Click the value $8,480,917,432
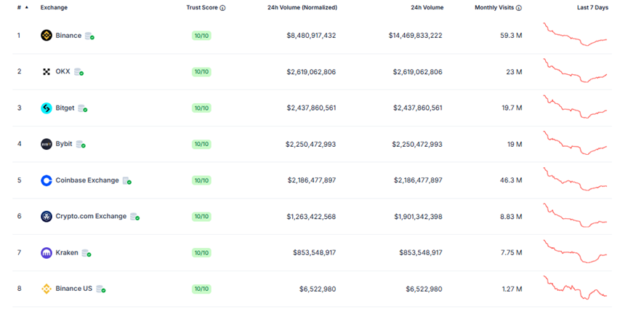This screenshot has height=309, width=644. point(311,36)
